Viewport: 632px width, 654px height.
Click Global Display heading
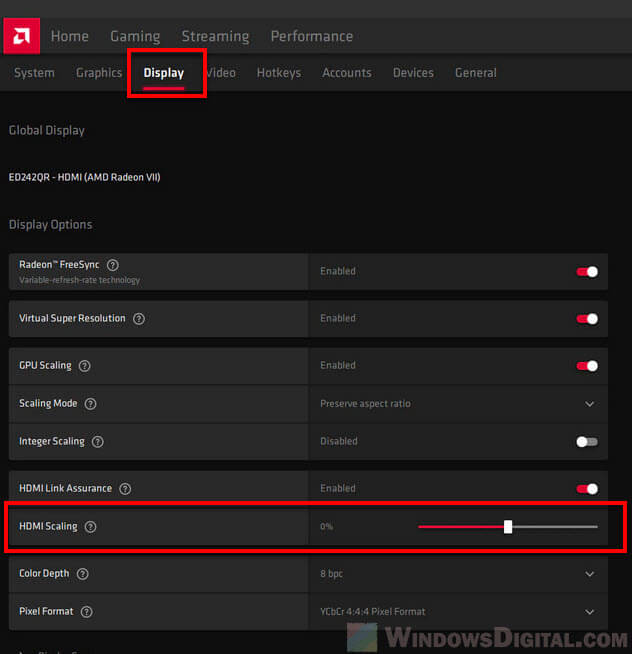[x=47, y=131]
